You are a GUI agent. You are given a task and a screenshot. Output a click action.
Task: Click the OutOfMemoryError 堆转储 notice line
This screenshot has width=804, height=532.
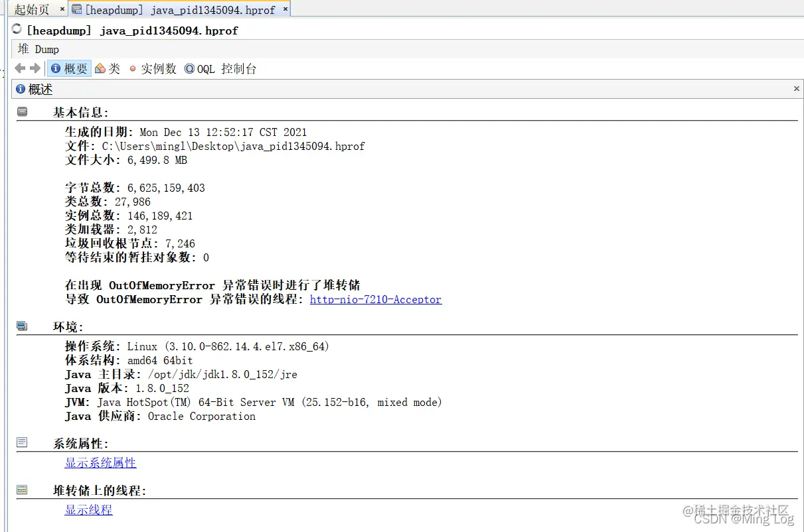pos(212,285)
